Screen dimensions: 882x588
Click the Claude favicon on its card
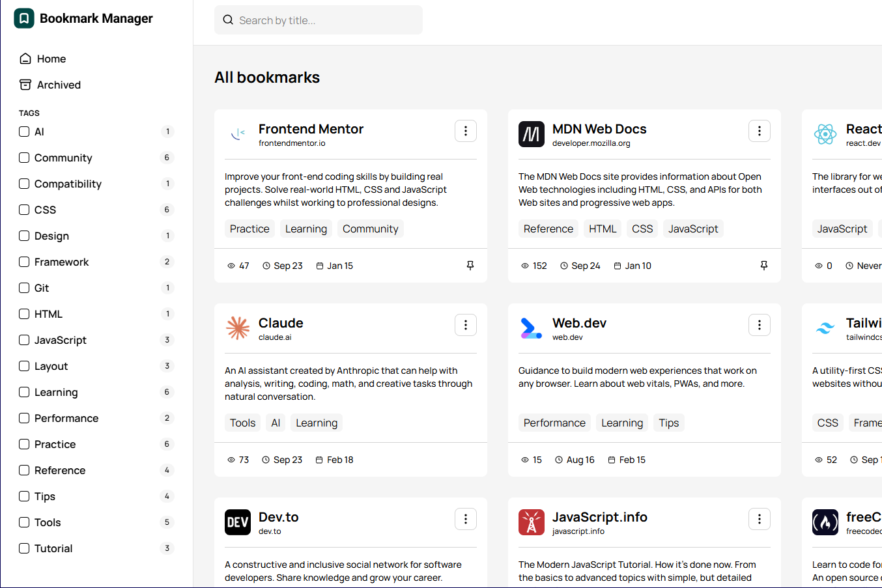coord(238,329)
